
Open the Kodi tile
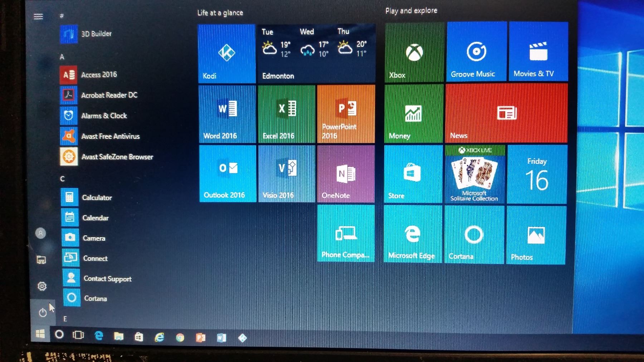227,54
